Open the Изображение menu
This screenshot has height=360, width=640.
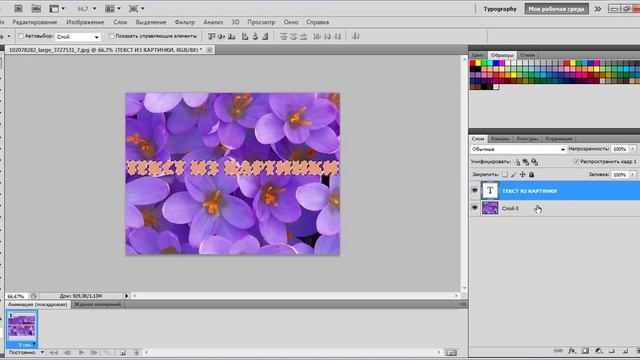pos(85,22)
